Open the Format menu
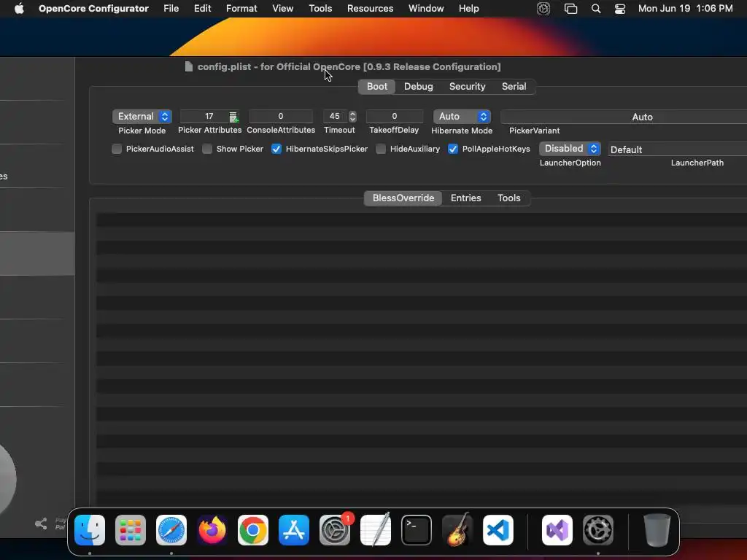 [241, 9]
